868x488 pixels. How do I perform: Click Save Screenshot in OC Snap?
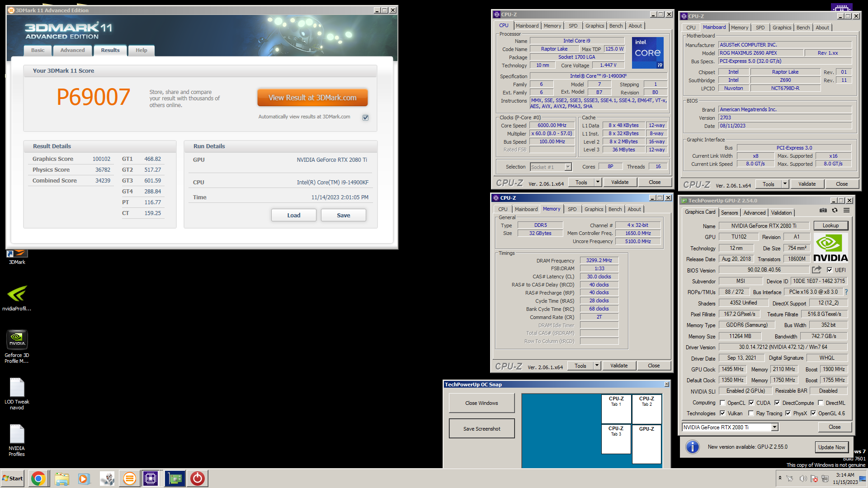[x=482, y=429]
